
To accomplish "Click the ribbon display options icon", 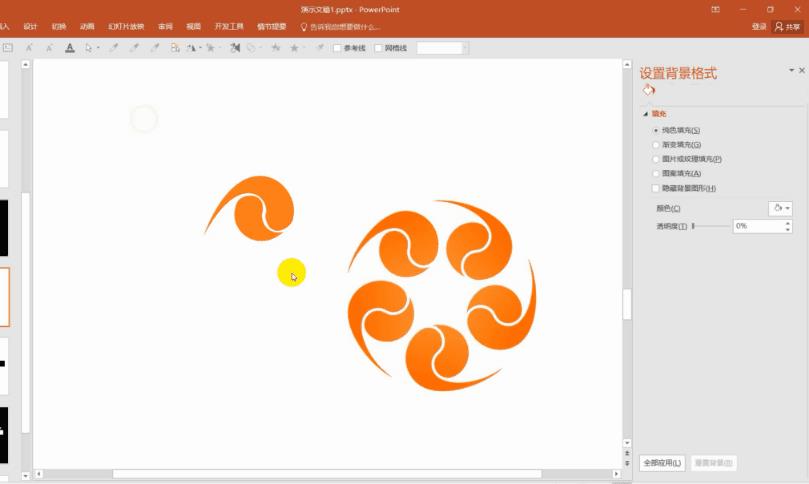I will (715, 9).
